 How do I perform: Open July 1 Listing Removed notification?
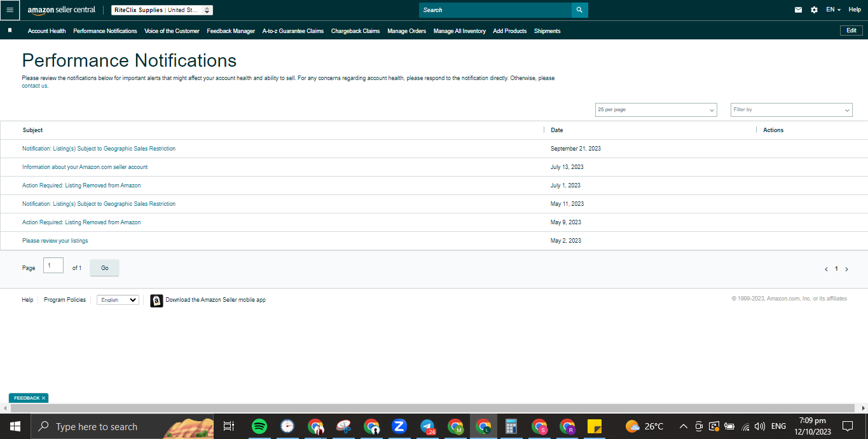pyautogui.click(x=81, y=186)
